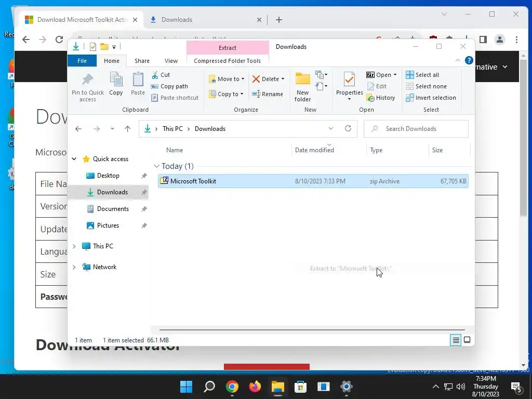
Task: Sort by Size column header
Action: (437, 150)
